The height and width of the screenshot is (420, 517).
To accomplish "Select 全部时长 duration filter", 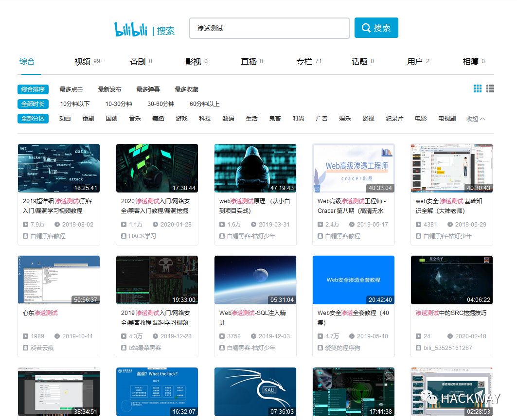I will 33,104.
